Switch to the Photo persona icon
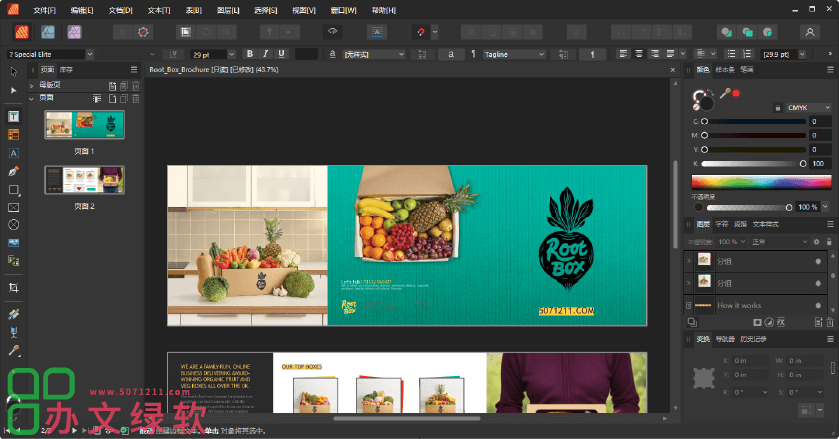 pos(74,32)
